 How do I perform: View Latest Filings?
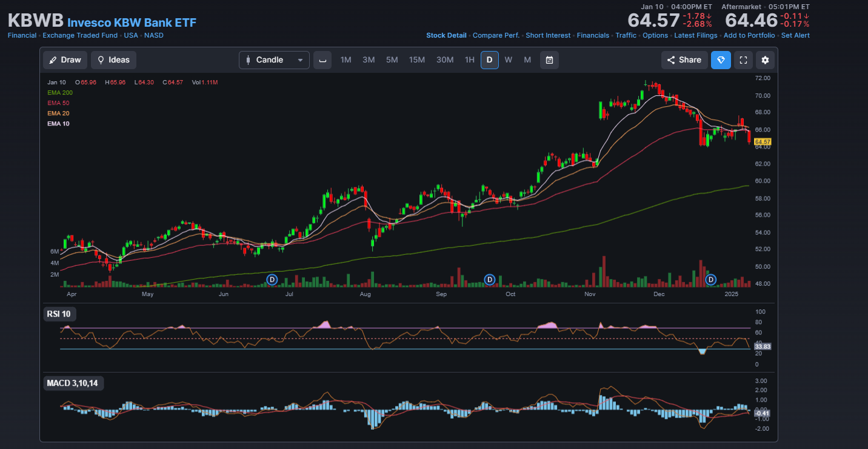pyautogui.click(x=696, y=35)
